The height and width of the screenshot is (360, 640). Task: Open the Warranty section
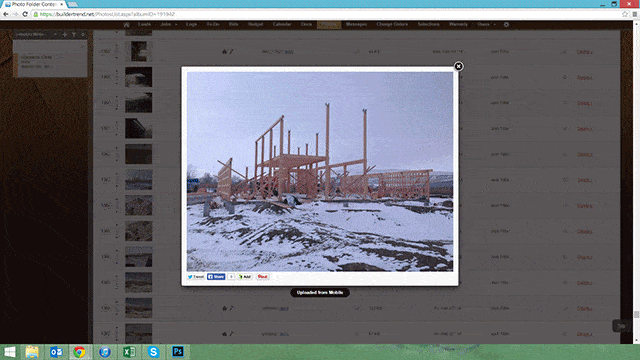click(458, 24)
